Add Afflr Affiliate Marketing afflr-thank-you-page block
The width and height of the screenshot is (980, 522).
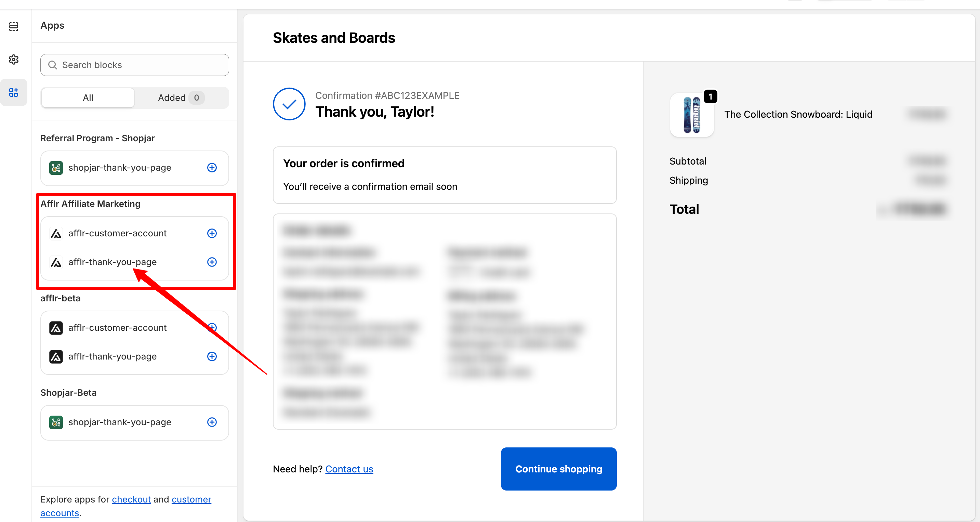[212, 262]
